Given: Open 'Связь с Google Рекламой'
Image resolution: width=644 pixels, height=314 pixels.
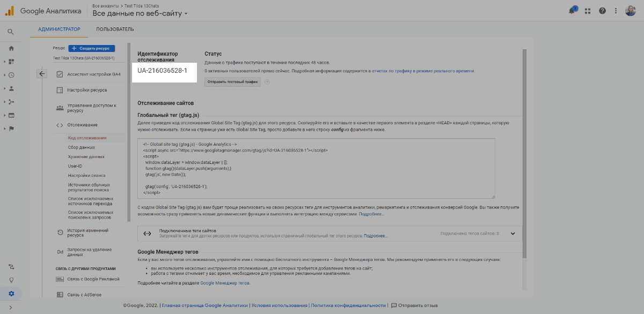Looking at the screenshot, I should [93, 279].
